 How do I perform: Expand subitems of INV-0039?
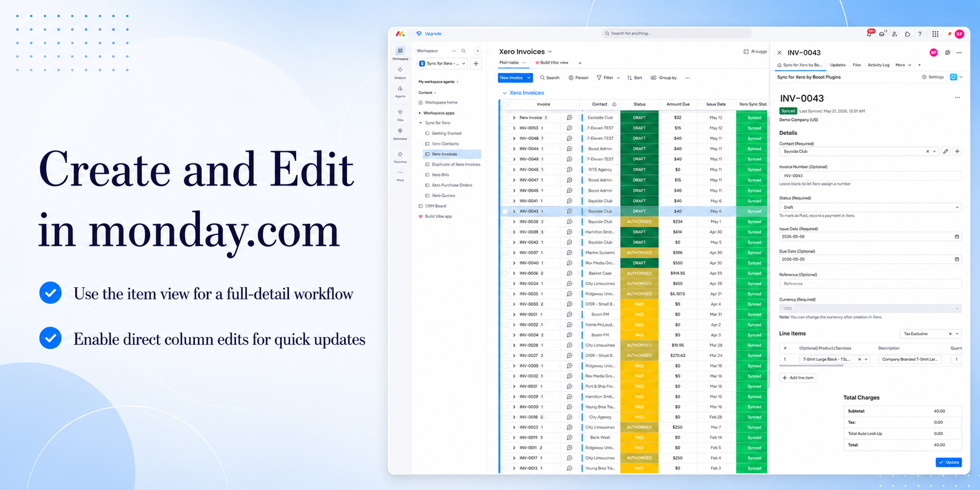514,232
